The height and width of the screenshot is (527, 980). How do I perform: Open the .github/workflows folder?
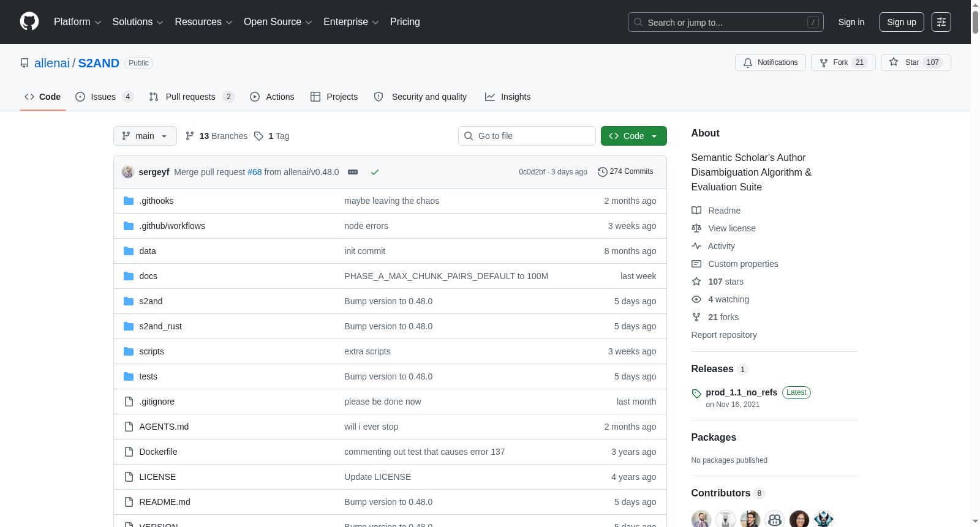(172, 226)
